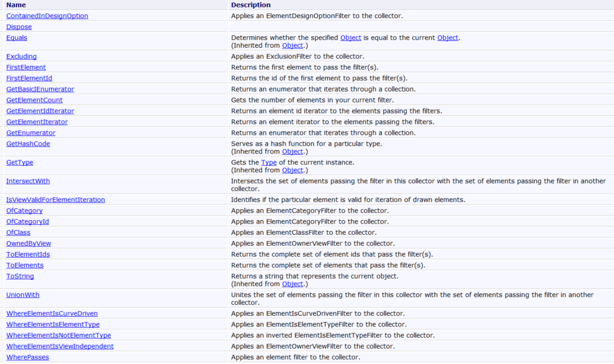Click 'Returns the first element to pass the filter(s).' text
The width and height of the screenshot is (614, 364).
304,67
